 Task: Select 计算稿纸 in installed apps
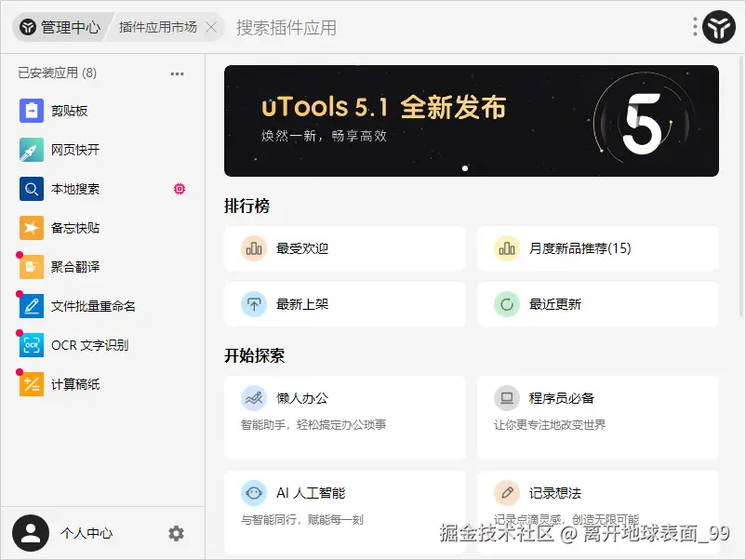point(102,384)
